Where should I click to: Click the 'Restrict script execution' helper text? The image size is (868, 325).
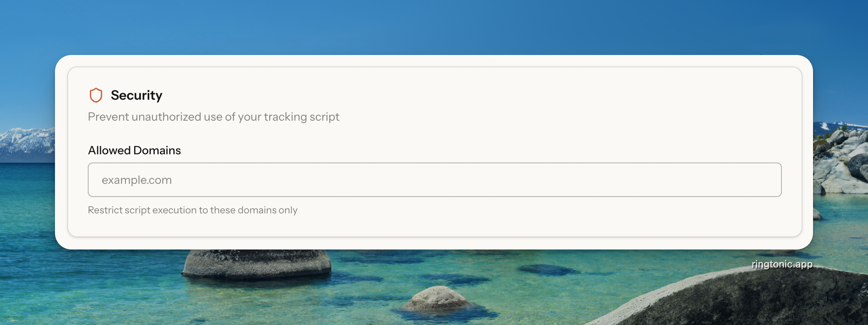[x=192, y=210]
